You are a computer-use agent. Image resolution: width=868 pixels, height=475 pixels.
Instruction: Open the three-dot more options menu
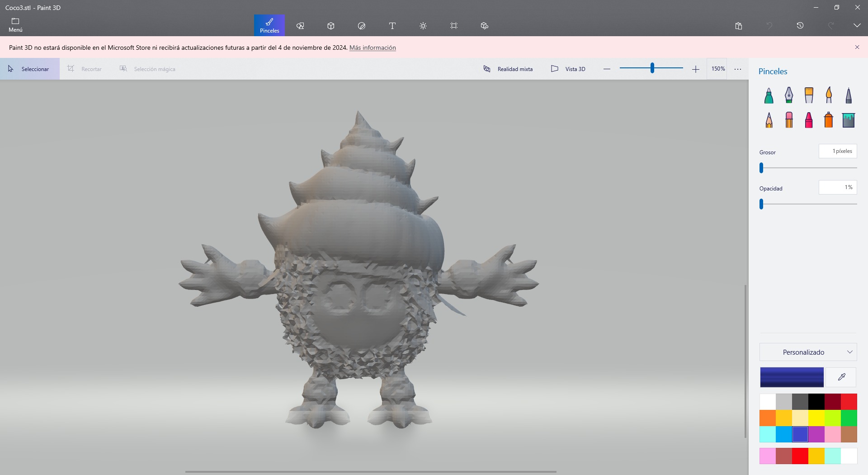click(x=738, y=69)
